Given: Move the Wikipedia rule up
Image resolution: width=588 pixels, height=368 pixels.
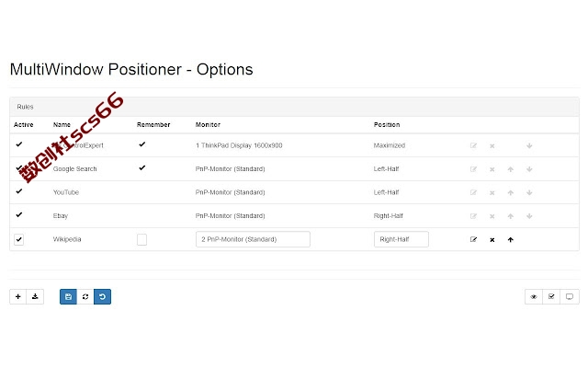Looking at the screenshot, I should [511, 239].
